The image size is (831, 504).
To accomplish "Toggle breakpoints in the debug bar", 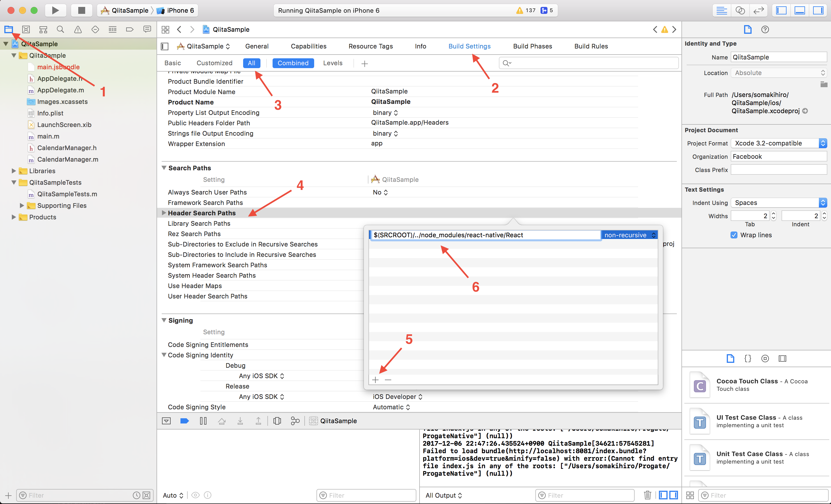I will (x=185, y=421).
